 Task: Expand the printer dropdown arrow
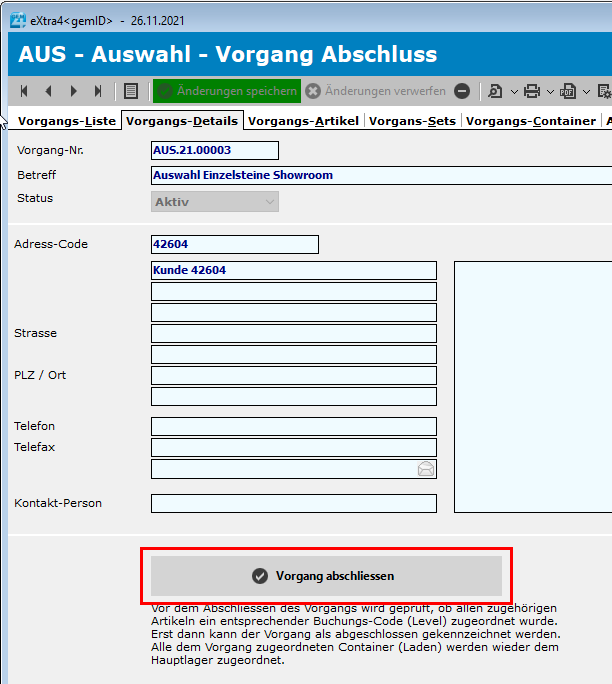coord(550,92)
